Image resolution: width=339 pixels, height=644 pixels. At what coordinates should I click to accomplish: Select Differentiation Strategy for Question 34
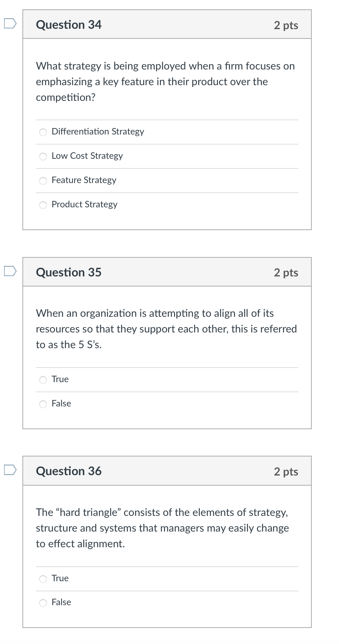tap(43, 132)
